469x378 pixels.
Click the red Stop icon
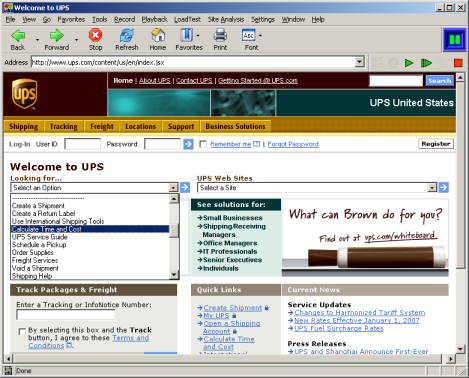click(x=95, y=35)
